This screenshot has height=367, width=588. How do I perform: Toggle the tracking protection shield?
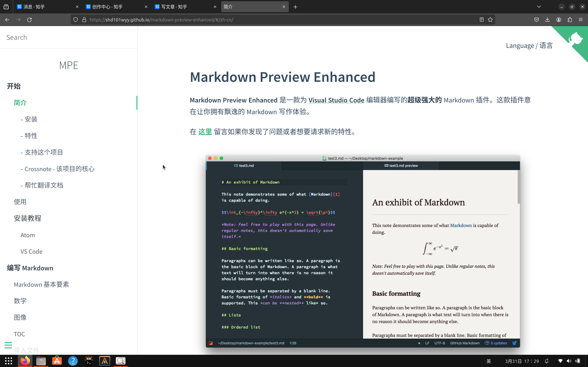pos(75,20)
